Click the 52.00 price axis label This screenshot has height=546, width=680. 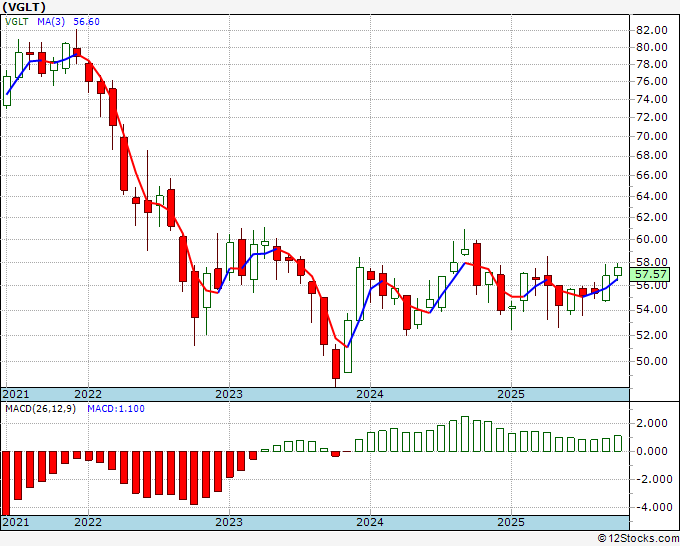(x=651, y=335)
